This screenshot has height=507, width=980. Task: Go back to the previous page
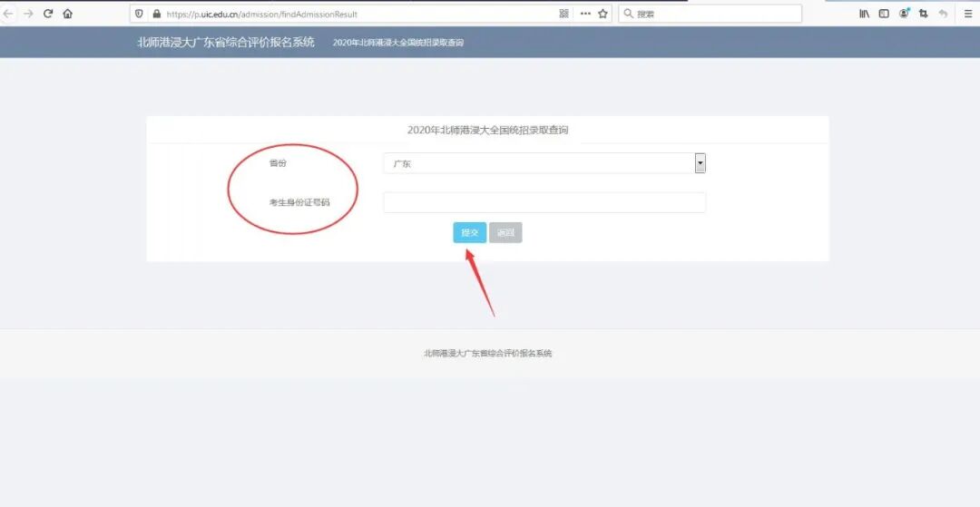click(x=9, y=14)
